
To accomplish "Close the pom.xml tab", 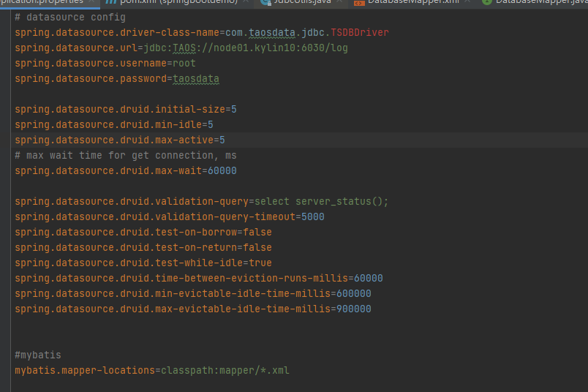I will pos(246,1).
